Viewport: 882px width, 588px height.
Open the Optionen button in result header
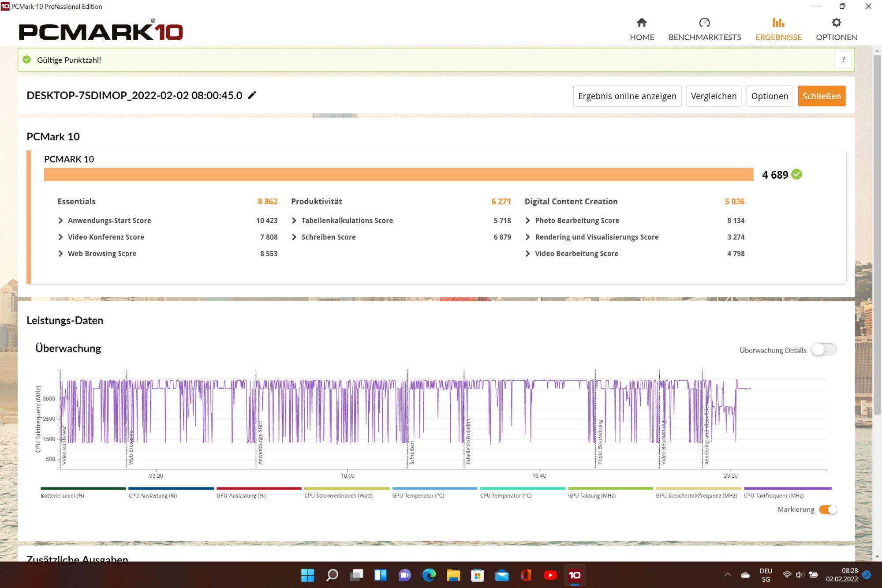(770, 96)
